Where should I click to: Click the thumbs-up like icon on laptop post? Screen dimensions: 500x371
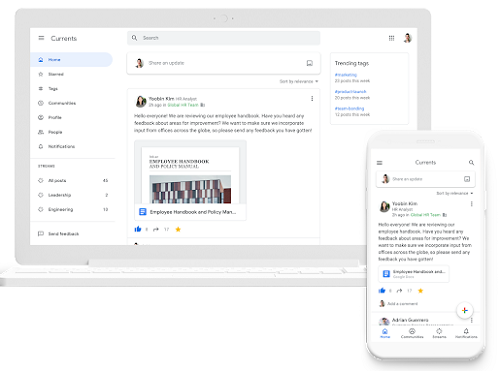tap(138, 229)
